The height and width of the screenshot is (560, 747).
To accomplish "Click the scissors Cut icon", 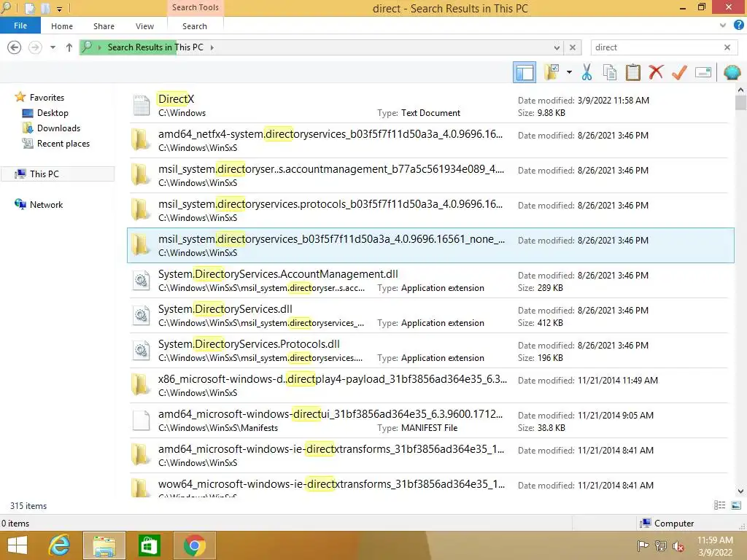I will [587, 72].
